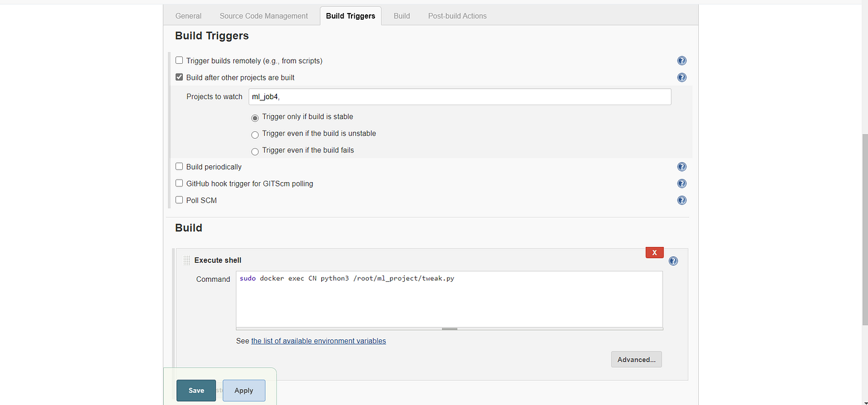The width and height of the screenshot is (868, 405).
Task: Show help for Build periodically option
Action: (x=681, y=167)
